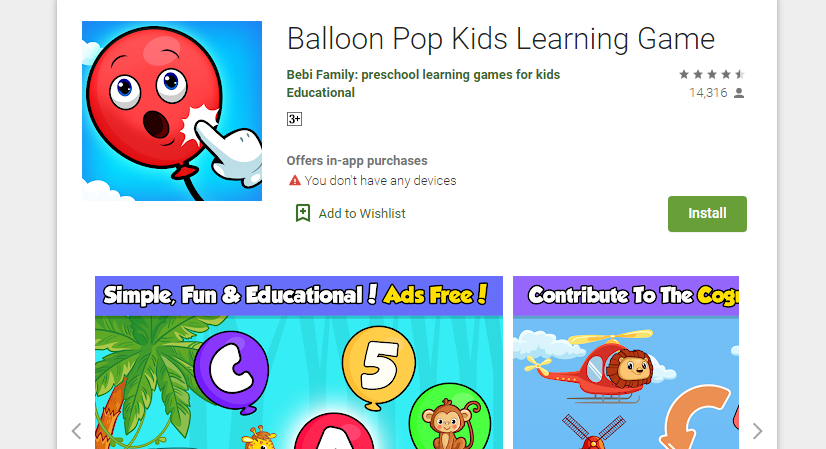Click the You don't have any devices message
This screenshot has width=826, height=449.
pyautogui.click(x=380, y=181)
